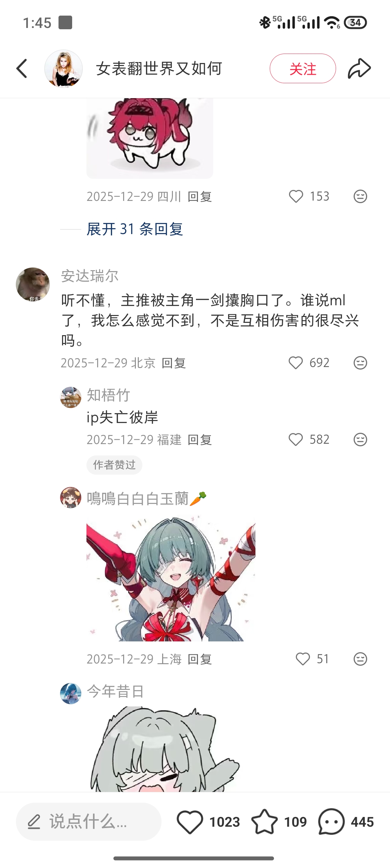Favorite the post using the star icon
The image size is (390, 868).
(264, 822)
